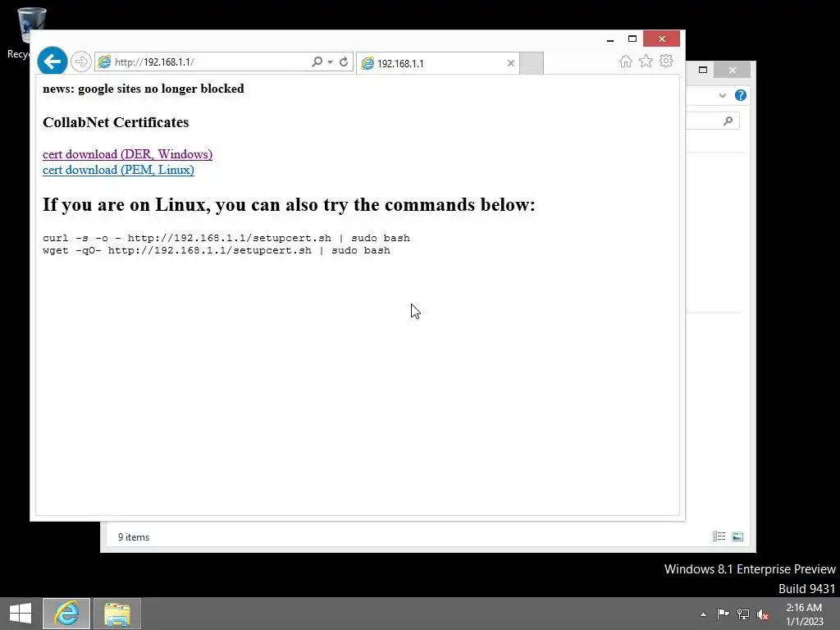Close the 192.168.1.1 tab

pyautogui.click(x=510, y=63)
